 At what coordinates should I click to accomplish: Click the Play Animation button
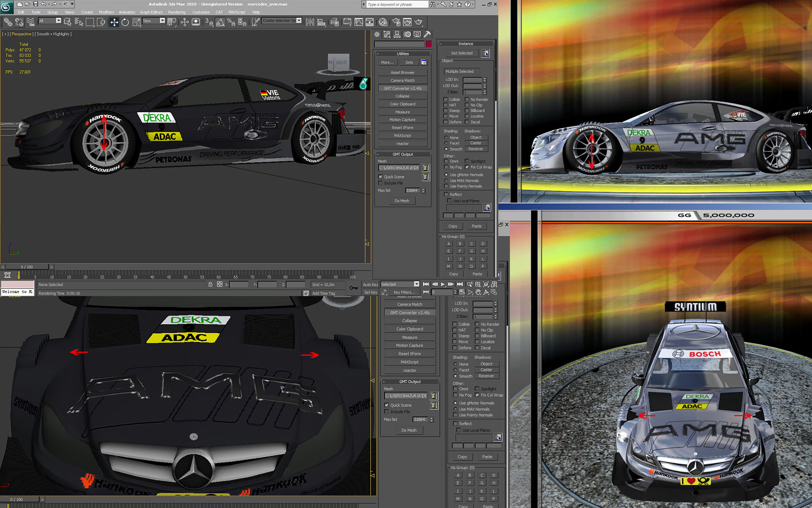(x=443, y=284)
